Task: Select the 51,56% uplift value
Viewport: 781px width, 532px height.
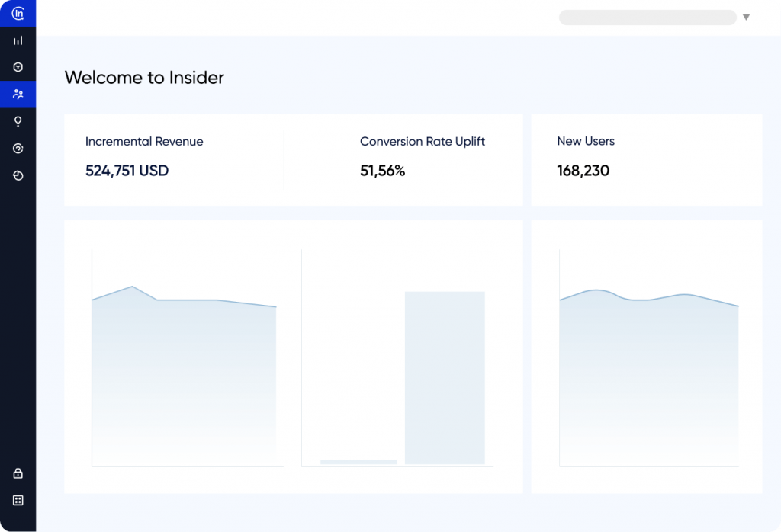Action: 382,171
